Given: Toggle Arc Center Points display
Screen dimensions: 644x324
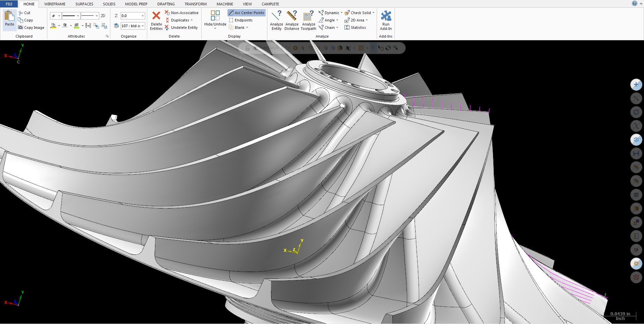Looking at the screenshot, I should coord(247,13).
